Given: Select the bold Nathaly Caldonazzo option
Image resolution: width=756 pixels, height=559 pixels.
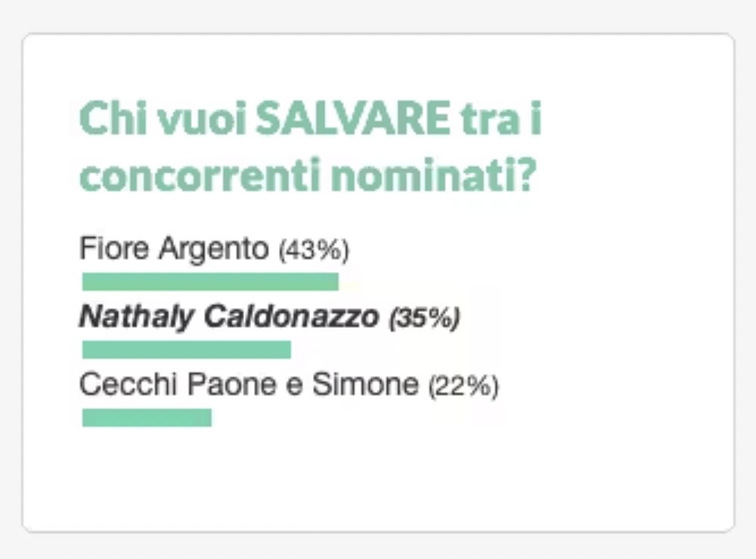Looking at the screenshot, I should 270,317.
